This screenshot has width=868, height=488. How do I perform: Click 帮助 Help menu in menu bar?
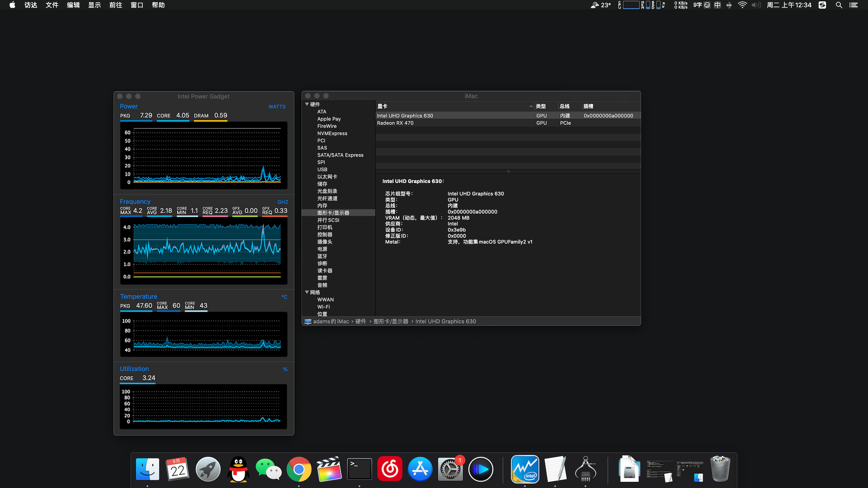(158, 5)
